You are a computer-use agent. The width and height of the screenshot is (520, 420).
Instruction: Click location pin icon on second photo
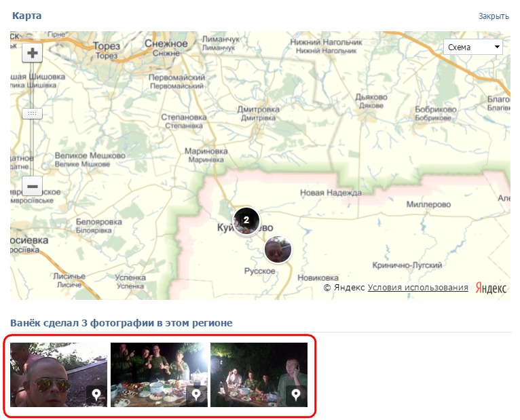click(196, 395)
